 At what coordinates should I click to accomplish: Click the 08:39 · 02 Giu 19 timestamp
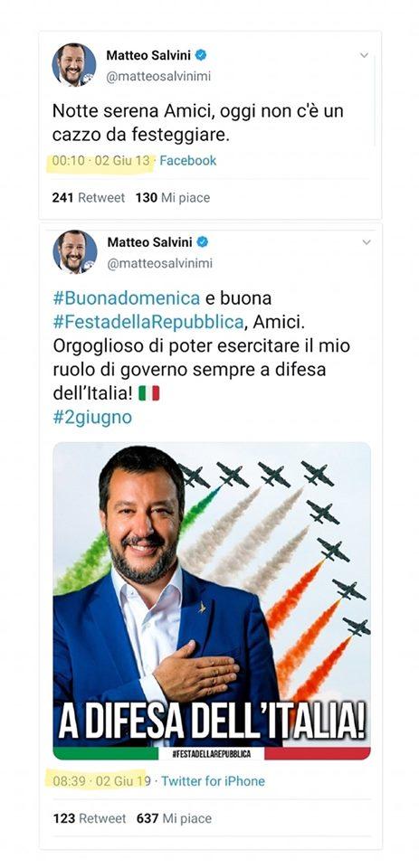click(x=102, y=781)
